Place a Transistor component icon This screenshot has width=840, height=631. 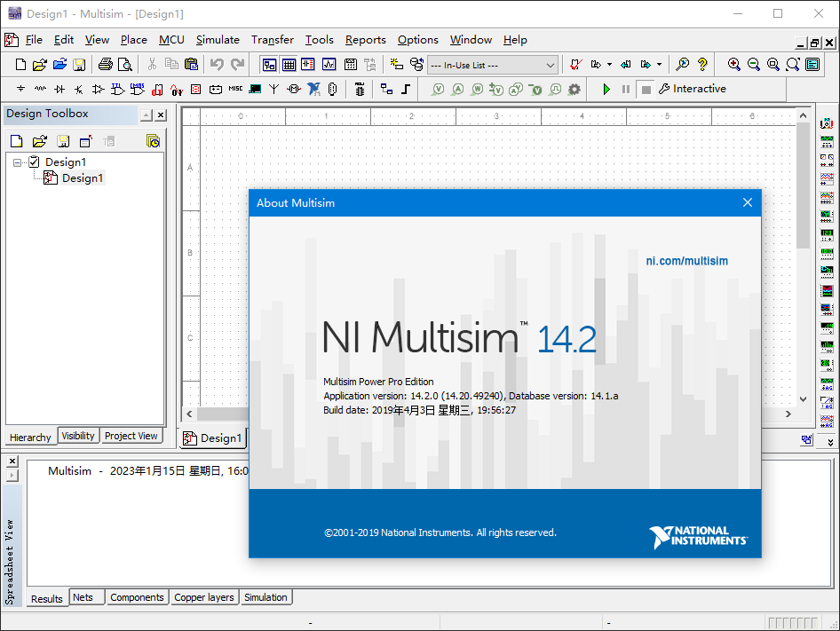pyautogui.click(x=79, y=89)
